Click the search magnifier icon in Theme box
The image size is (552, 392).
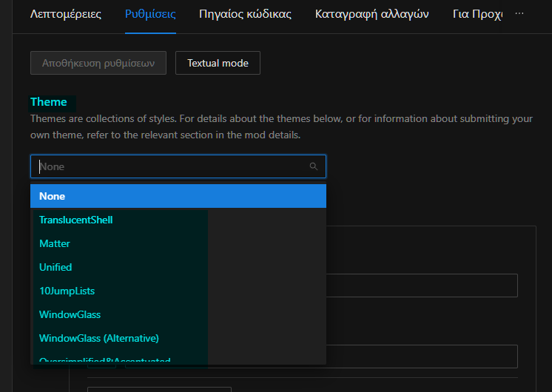click(313, 166)
